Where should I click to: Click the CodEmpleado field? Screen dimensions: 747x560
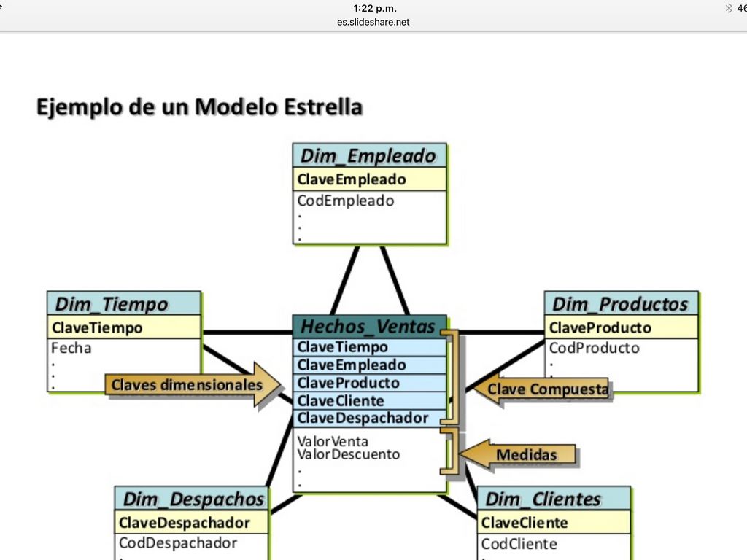click(x=346, y=201)
